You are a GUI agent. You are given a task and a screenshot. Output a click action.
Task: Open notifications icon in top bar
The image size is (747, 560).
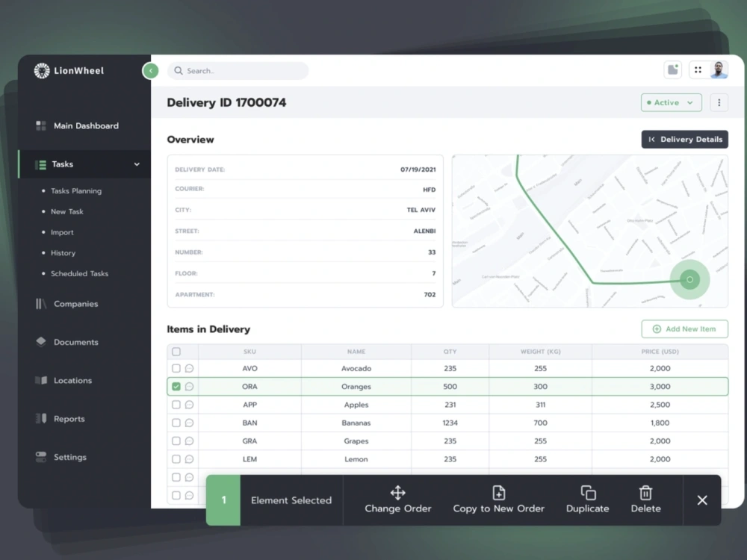click(673, 70)
